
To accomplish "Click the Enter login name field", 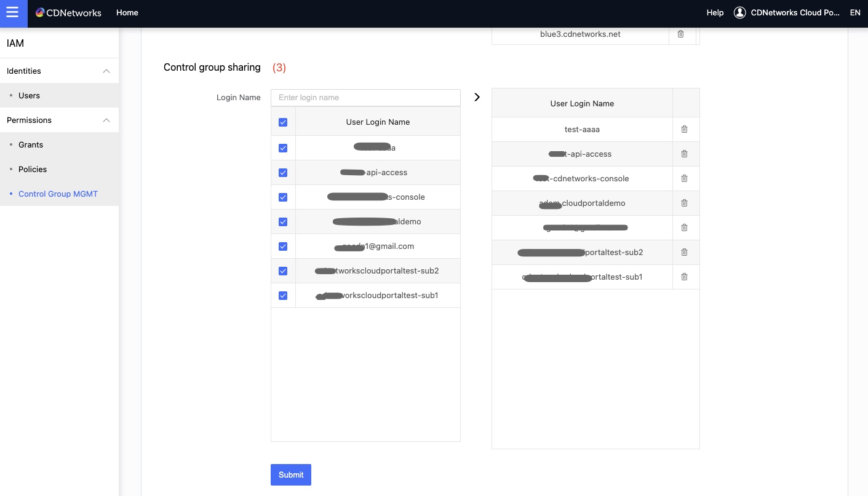I will (365, 98).
